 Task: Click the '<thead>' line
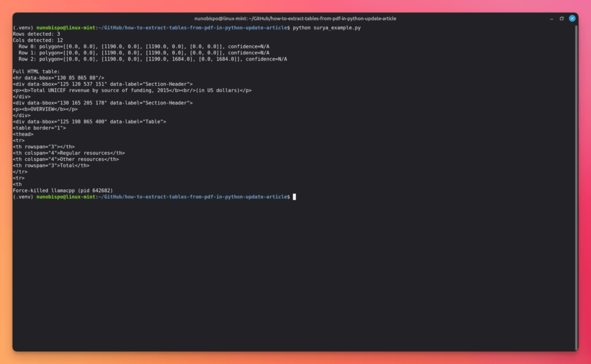(x=23, y=134)
